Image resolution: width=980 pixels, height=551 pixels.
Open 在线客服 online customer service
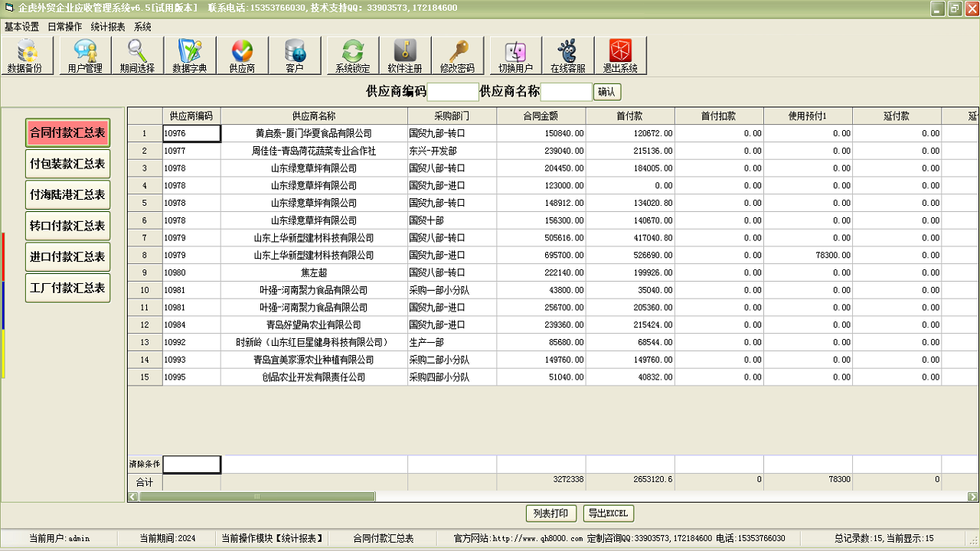click(x=567, y=55)
